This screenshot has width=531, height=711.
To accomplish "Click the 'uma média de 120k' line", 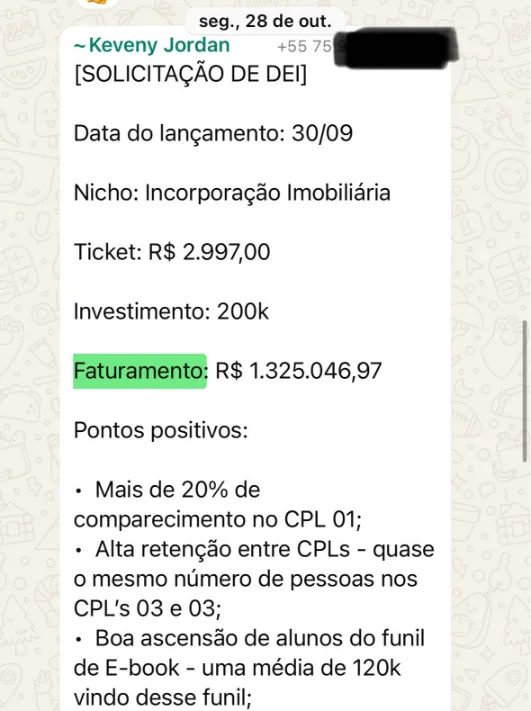I will pyautogui.click(x=302, y=668).
